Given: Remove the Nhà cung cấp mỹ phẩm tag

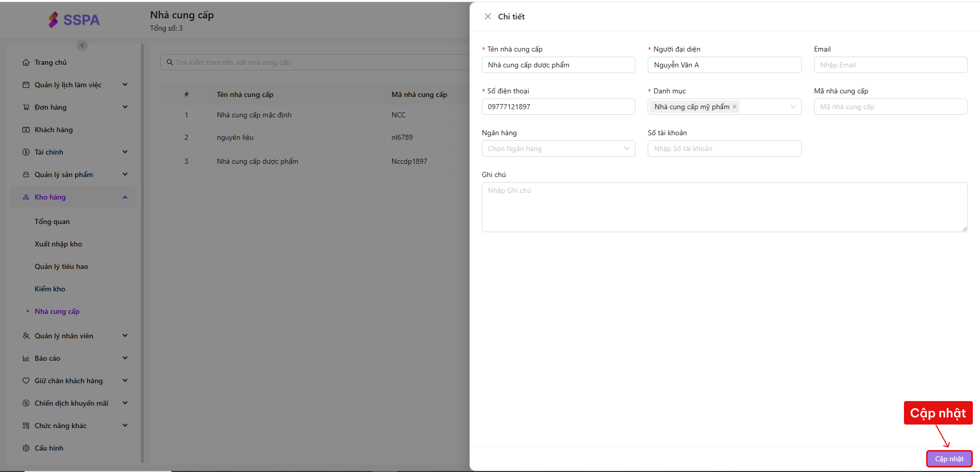Looking at the screenshot, I should [x=734, y=107].
